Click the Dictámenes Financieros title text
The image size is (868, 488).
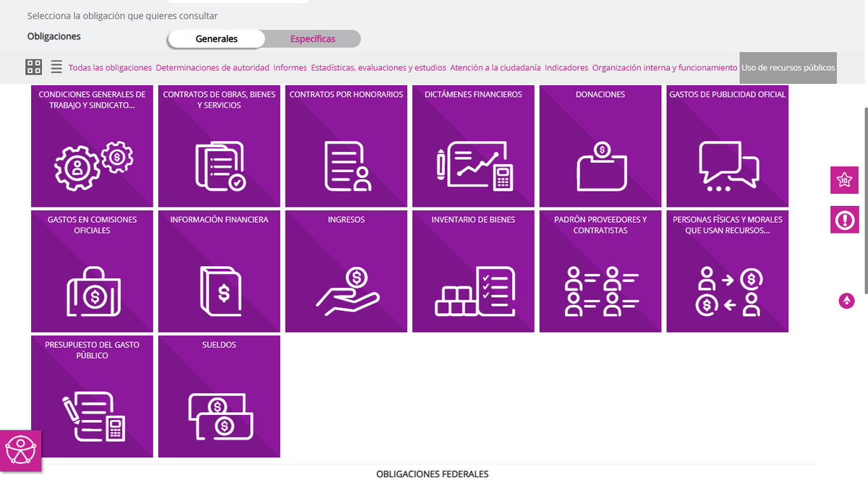click(x=473, y=95)
